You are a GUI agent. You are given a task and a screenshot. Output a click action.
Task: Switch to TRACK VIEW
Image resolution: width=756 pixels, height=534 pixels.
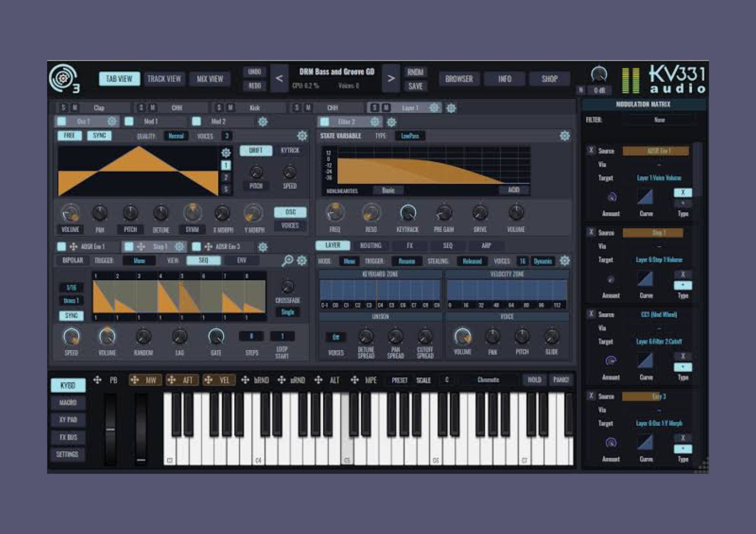point(164,79)
